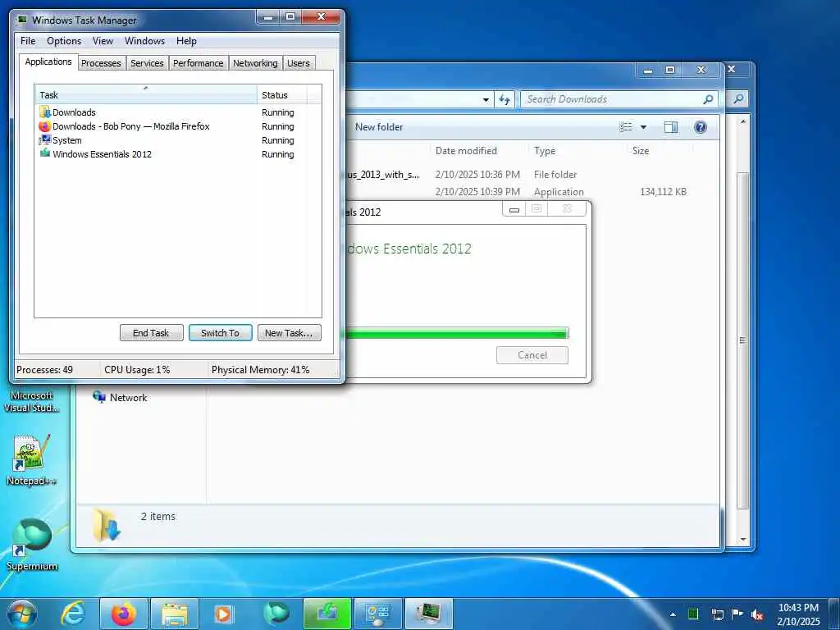Image resolution: width=840 pixels, height=630 pixels.
Task: Click Cancel in Windows Essentials installer
Action: click(532, 355)
